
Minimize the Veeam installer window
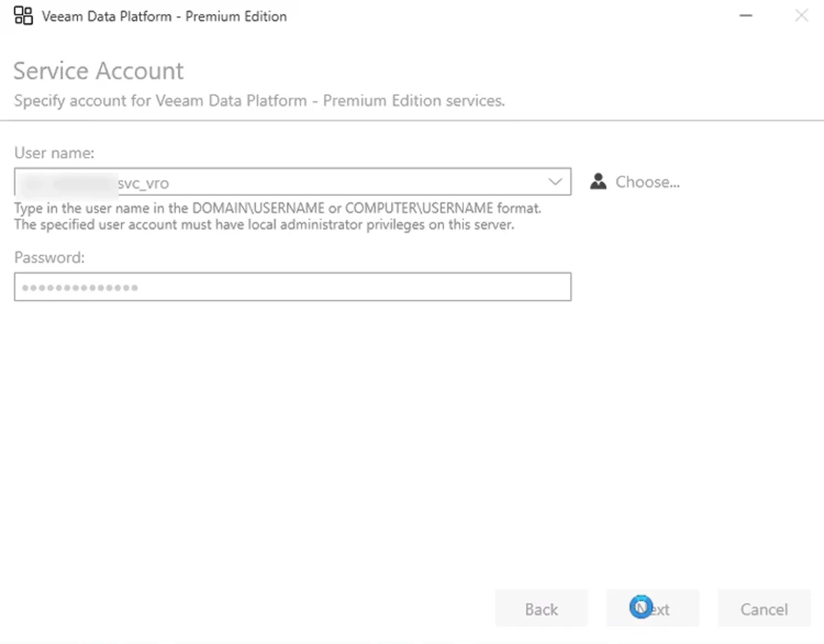[x=746, y=15]
